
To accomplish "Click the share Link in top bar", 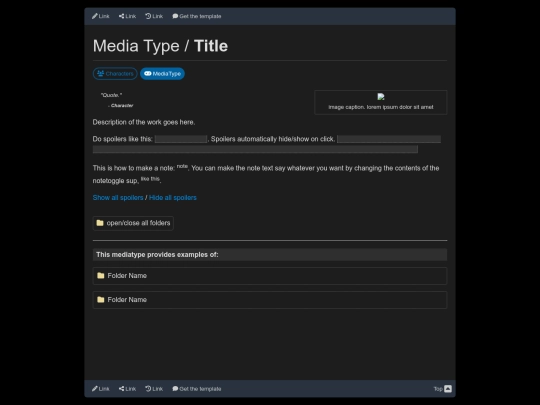I will [127, 16].
